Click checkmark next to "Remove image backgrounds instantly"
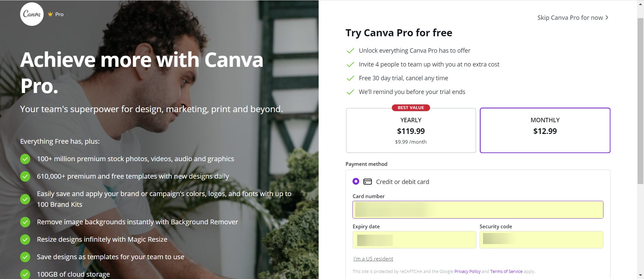 (x=25, y=222)
